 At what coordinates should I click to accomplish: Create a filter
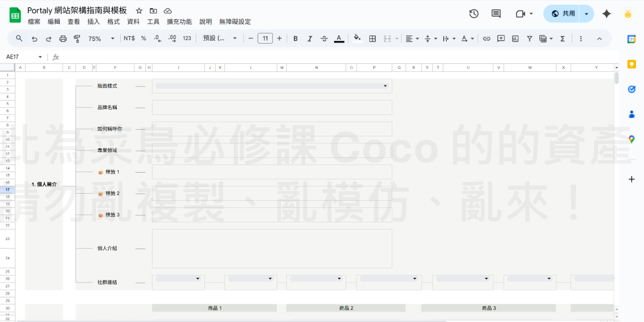[529, 38]
